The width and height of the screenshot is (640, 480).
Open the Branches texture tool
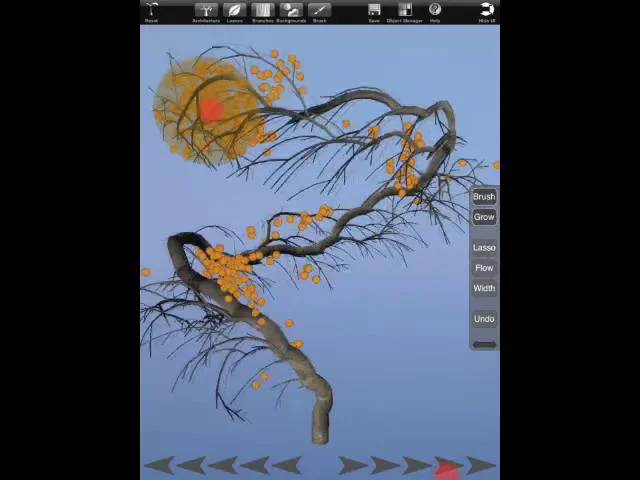coord(263,12)
